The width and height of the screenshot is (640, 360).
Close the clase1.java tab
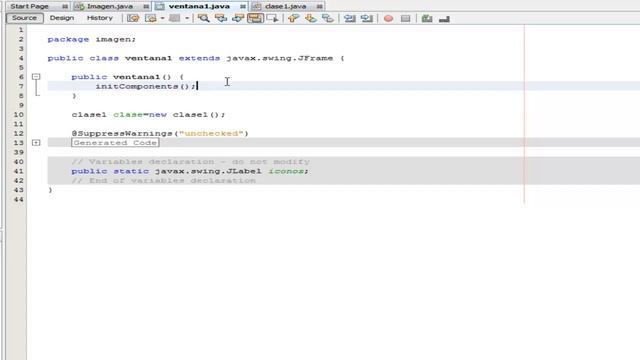pyautogui.click(x=320, y=7)
